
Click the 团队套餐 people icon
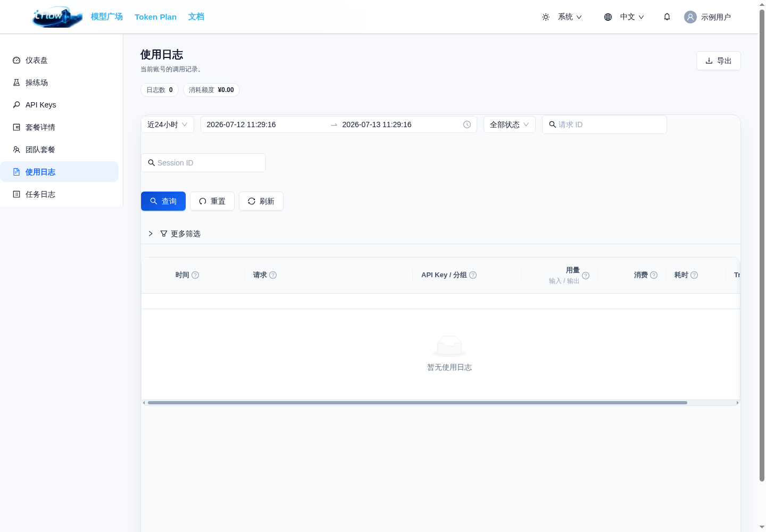coord(16,149)
